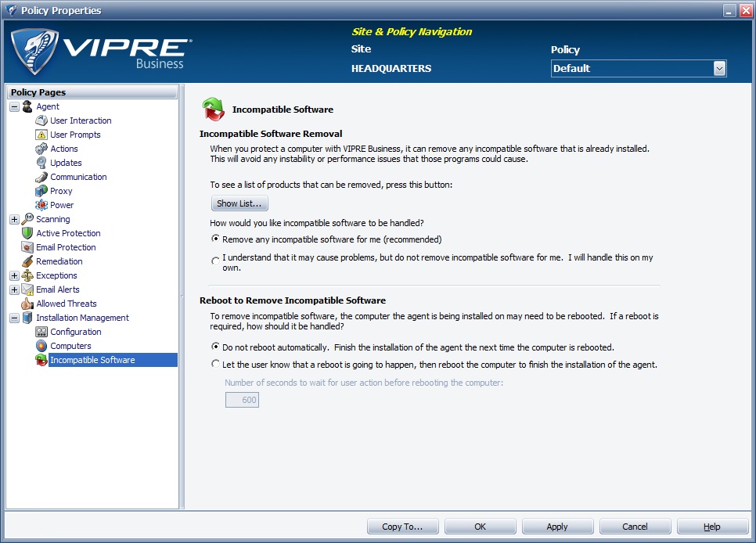Viewport: 756px width, 543px height.
Task: Open the User Interaction page
Action: click(81, 120)
